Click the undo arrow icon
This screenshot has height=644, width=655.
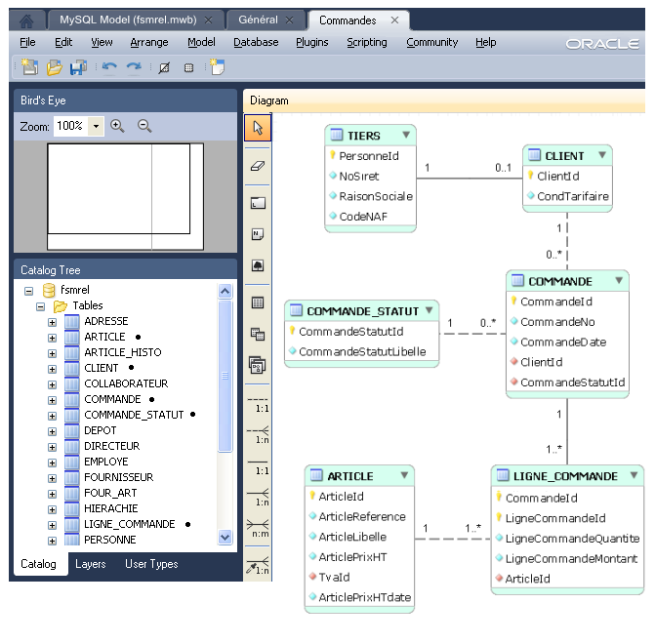pos(108,67)
